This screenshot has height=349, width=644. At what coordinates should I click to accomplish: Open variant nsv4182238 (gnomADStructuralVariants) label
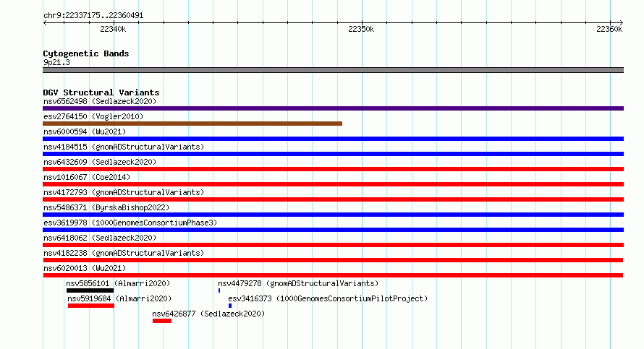click(x=124, y=253)
